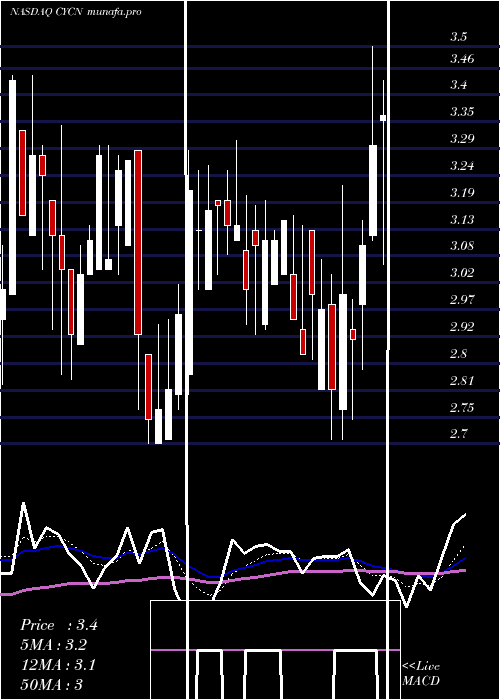Select the 3.13 price axis label
Image resolution: width=500 pixels, height=700 pixels.
(462, 219)
